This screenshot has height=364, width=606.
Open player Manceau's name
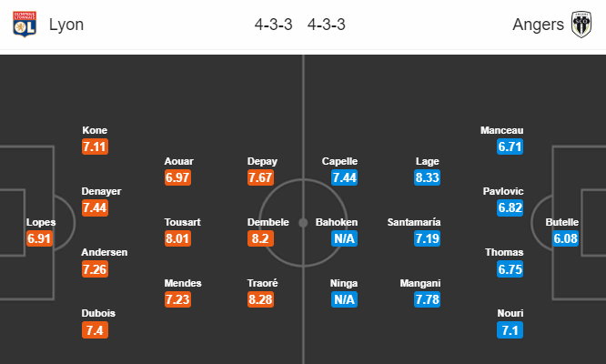point(502,130)
